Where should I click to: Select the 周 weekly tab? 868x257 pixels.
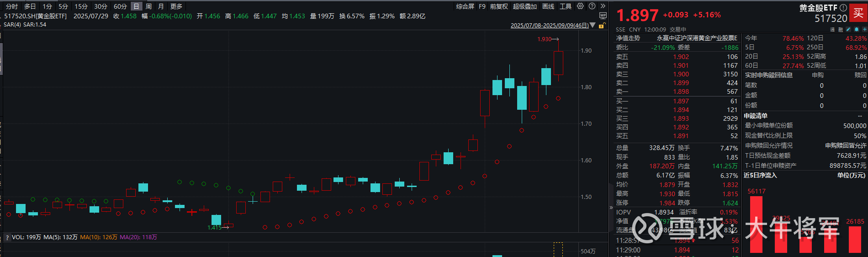(148, 6)
